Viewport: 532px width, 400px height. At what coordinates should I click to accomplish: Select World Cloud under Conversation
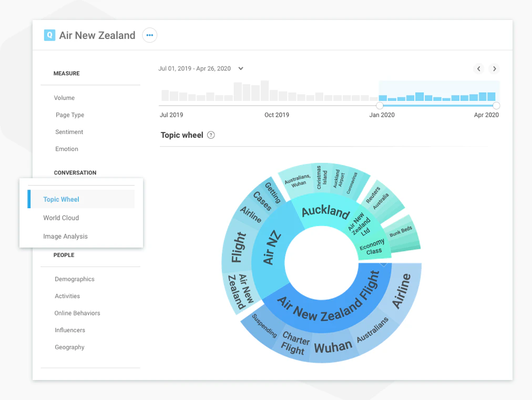coord(61,218)
